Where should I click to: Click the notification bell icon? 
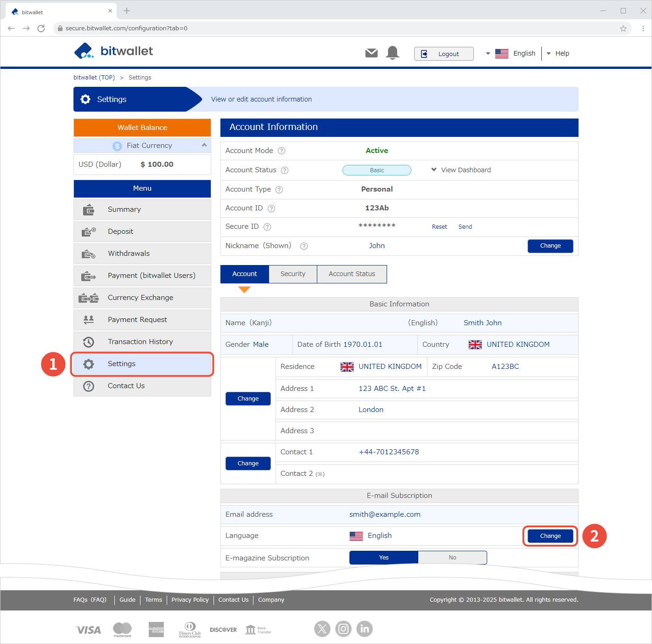(x=393, y=53)
